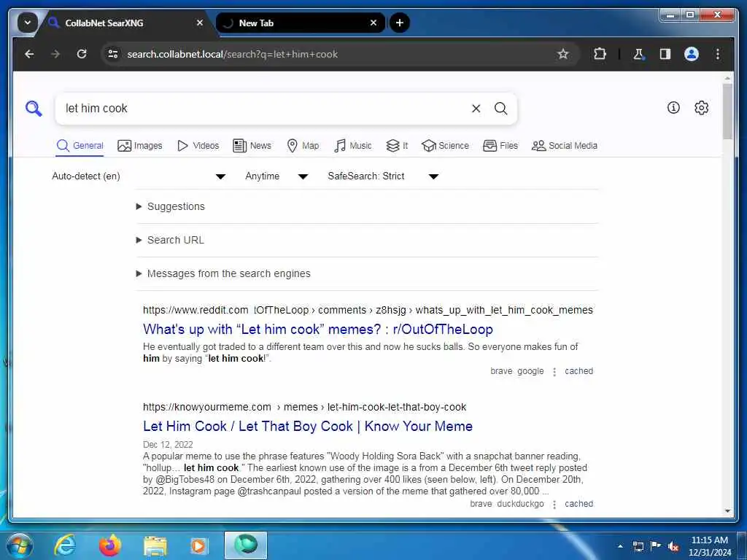Switch to Social Media category
Image resolution: width=747 pixels, height=560 pixels.
coord(565,146)
